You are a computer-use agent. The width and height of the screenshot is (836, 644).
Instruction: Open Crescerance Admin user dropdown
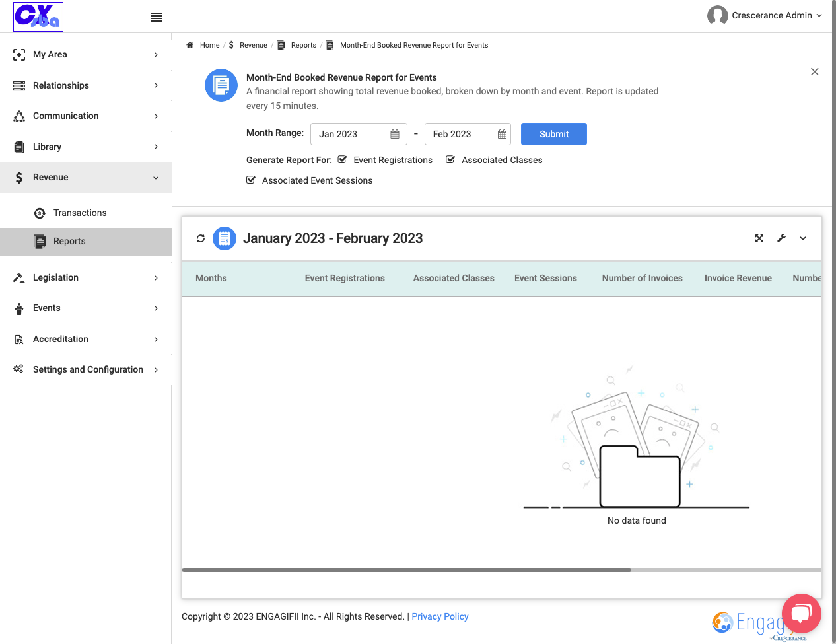pyautogui.click(x=777, y=15)
